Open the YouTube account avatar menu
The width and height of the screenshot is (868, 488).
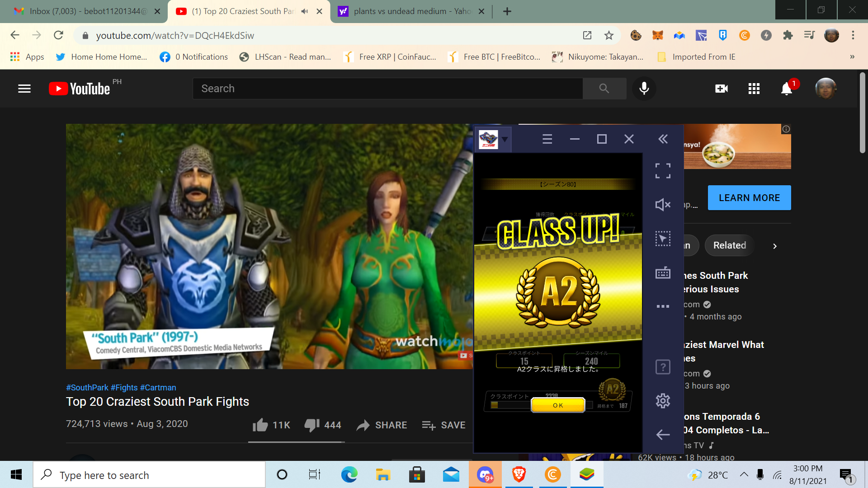[x=826, y=89]
